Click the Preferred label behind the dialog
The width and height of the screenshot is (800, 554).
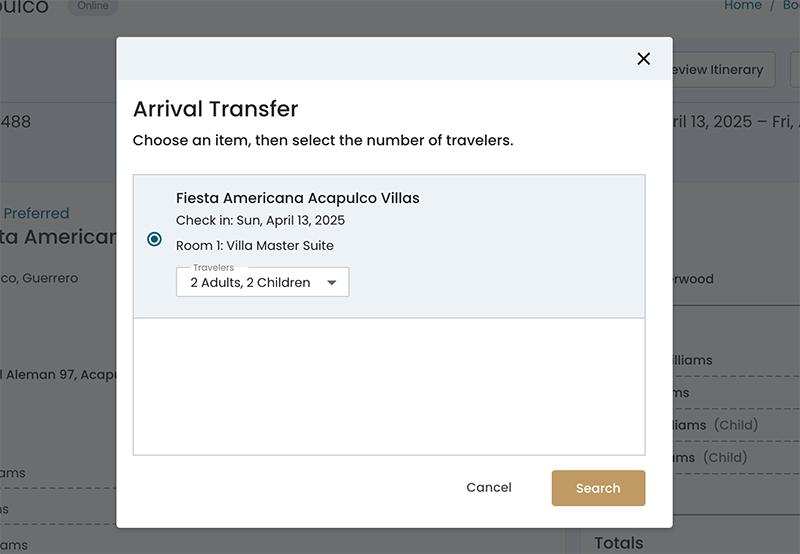(37, 213)
